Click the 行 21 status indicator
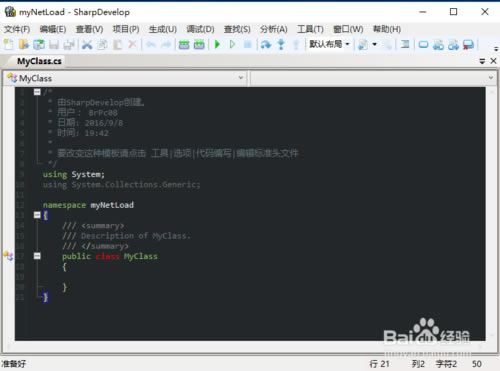500x371 pixels. (379, 364)
